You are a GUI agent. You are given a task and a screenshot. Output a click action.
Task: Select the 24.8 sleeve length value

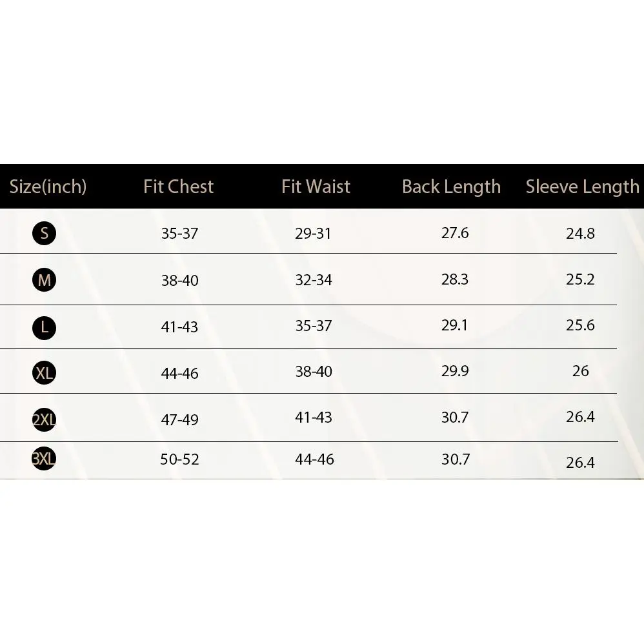click(x=580, y=234)
